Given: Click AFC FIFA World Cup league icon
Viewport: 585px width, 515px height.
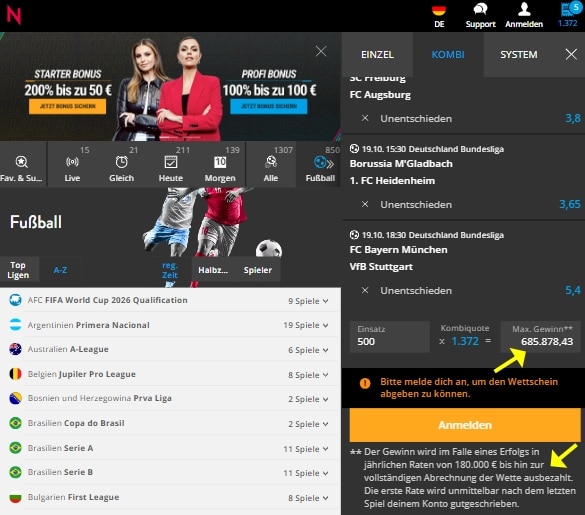Looking at the screenshot, I should tap(15, 300).
